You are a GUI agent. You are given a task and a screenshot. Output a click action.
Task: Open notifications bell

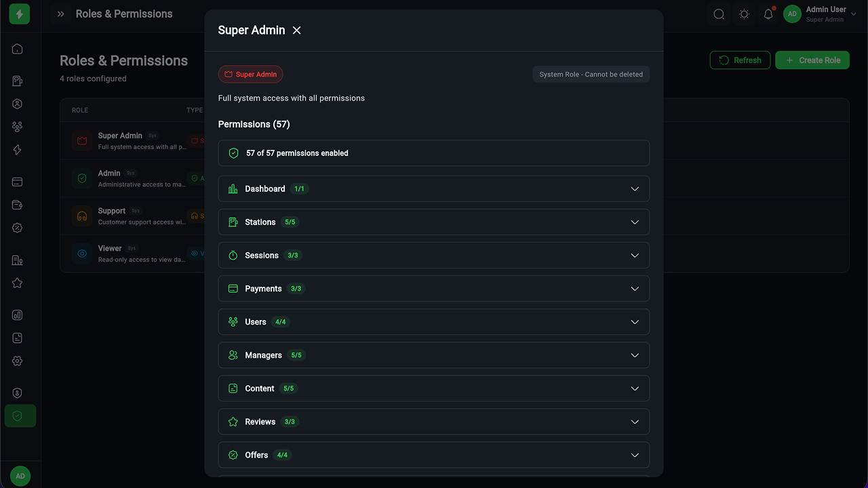[768, 14]
